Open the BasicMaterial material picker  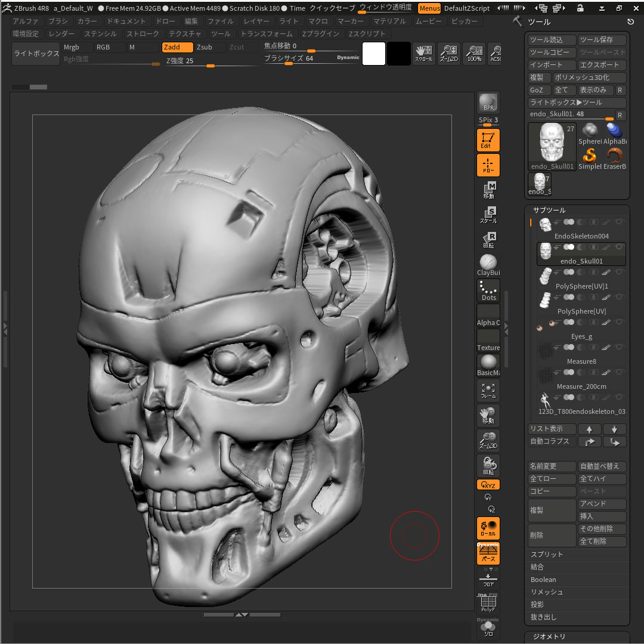point(488,366)
